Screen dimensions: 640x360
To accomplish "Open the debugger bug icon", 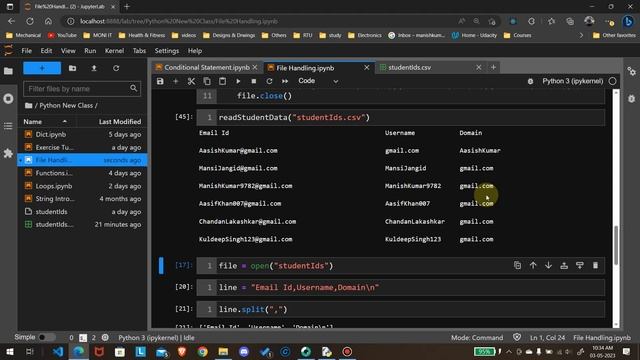I will click(x=530, y=81).
